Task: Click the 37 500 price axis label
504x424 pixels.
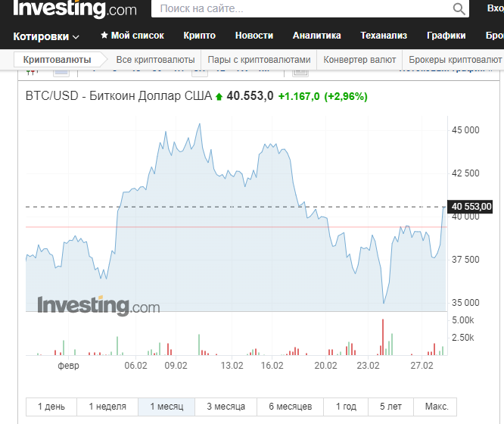Action: [465, 260]
